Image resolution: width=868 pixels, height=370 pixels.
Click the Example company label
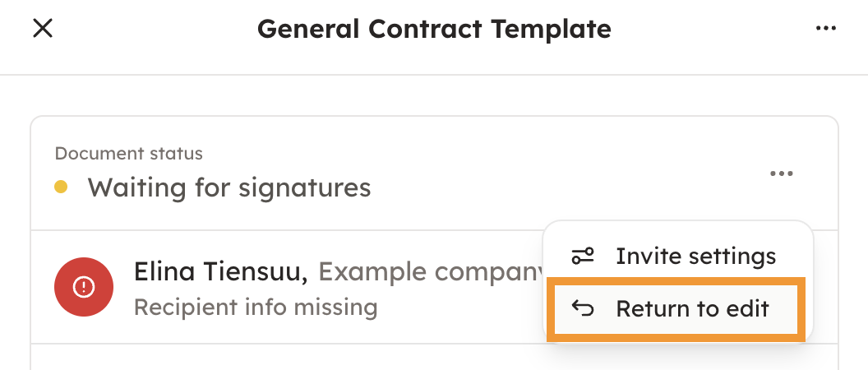[x=427, y=272]
